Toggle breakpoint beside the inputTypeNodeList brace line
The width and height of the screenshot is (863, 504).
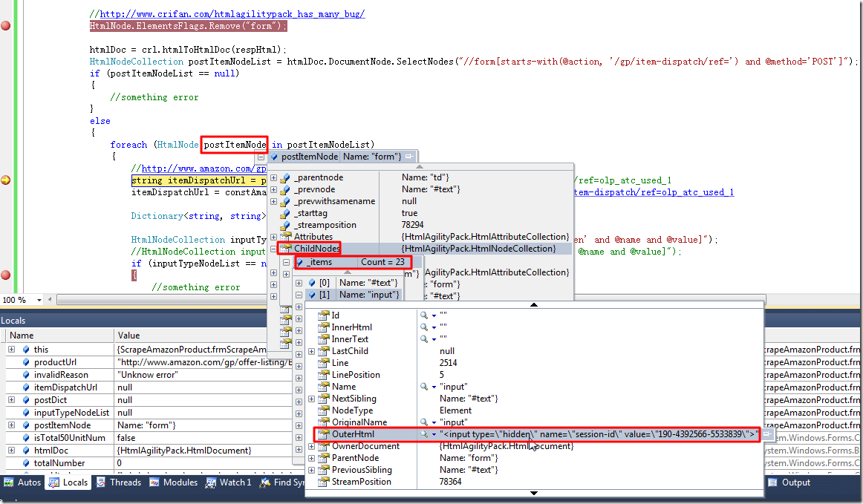point(5,275)
